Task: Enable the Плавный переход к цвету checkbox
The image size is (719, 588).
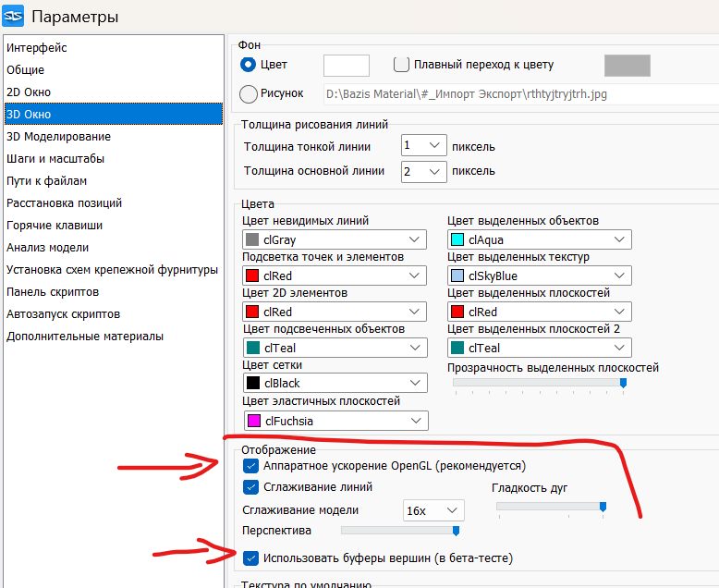Action: (401, 65)
